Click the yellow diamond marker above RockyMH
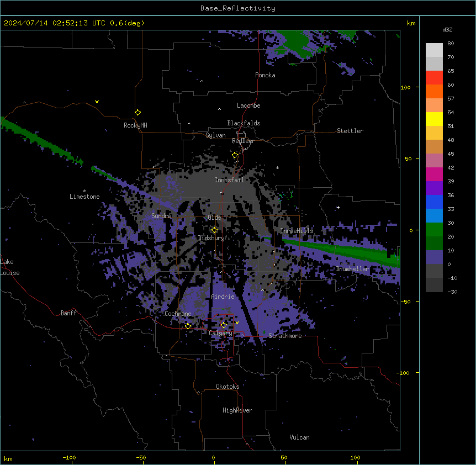 137,113
